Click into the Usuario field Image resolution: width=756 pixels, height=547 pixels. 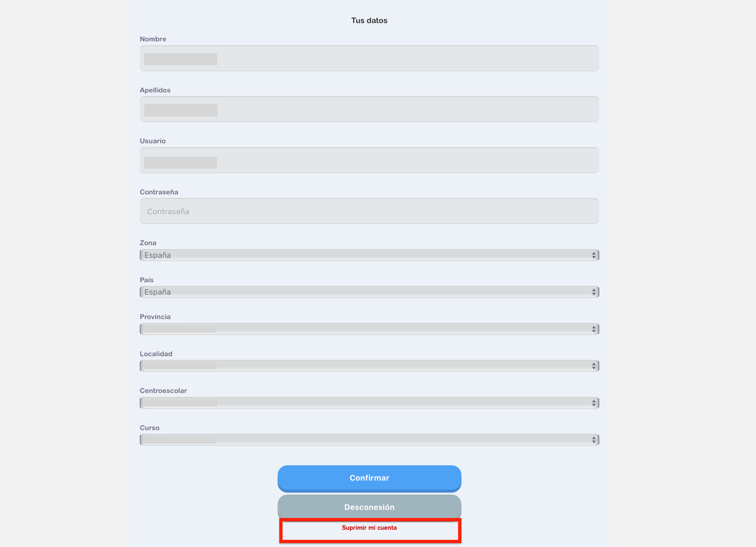[x=369, y=161]
